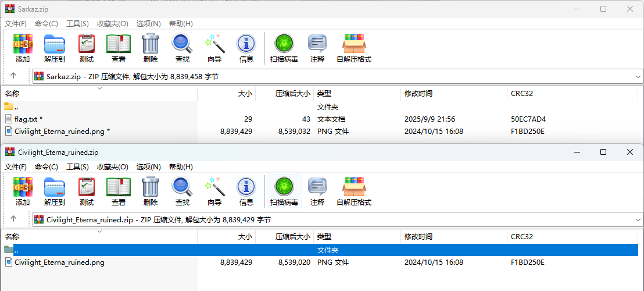The image size is (644, 291).
Task: Show 信息 in Civilight_Eterna_ruined.zip window
Action: [x=246, y=191]
